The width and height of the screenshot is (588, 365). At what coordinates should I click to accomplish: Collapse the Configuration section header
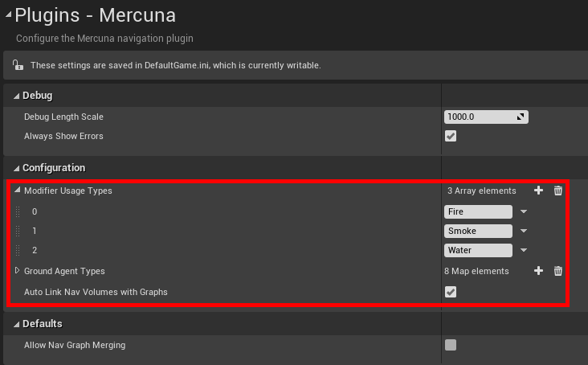[16, 168]
